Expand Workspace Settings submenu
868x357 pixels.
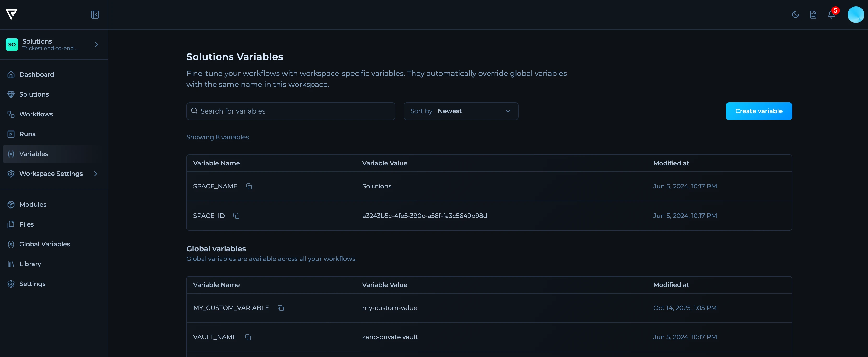[x=95, y=174]
